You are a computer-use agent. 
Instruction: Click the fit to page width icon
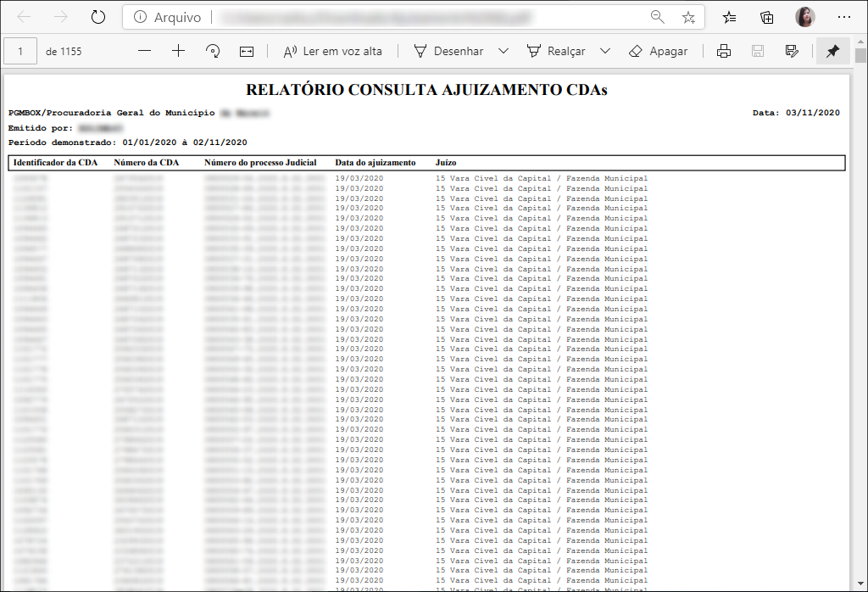click(x=247, y=51)
